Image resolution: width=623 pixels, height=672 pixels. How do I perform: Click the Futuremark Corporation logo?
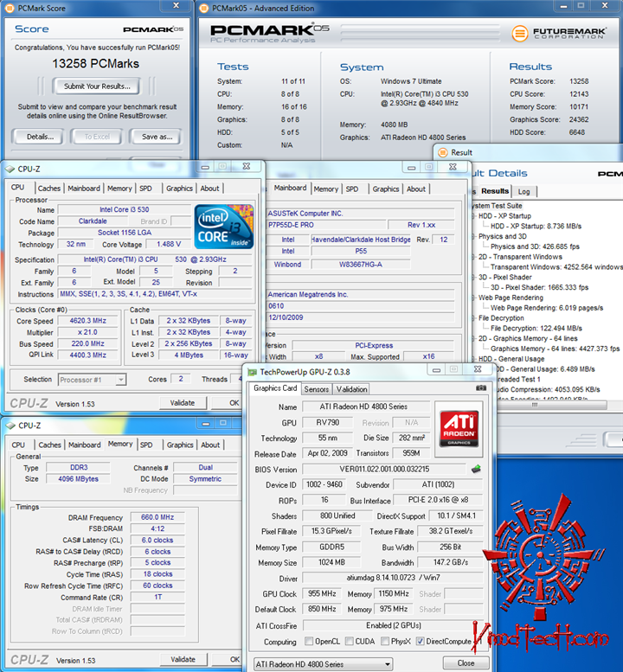pyautogui.click(x=559, y=33)
